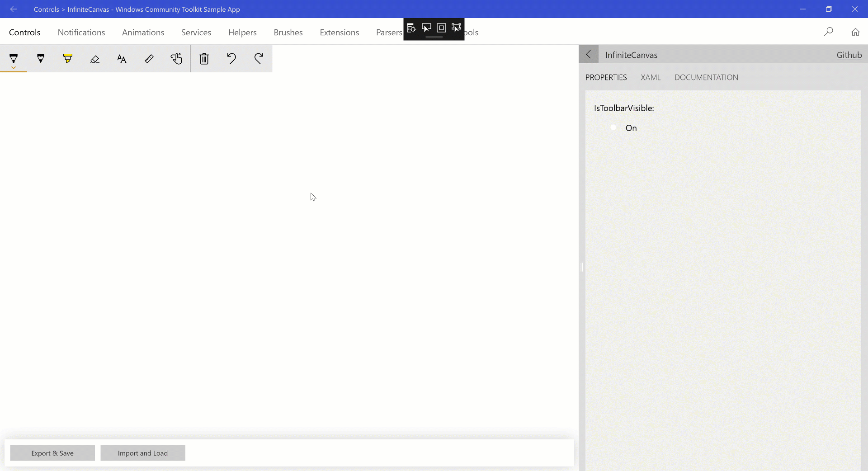Image resolution: width=868 pixels, height=471 pixels.
Task: Switch to the XAML tab
Action: coord(651,77)
